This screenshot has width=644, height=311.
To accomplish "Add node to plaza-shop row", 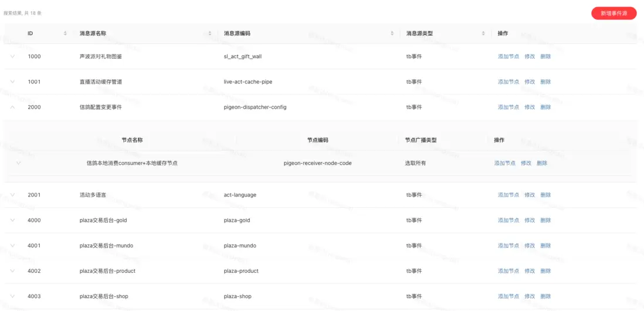I will point(509,296).
